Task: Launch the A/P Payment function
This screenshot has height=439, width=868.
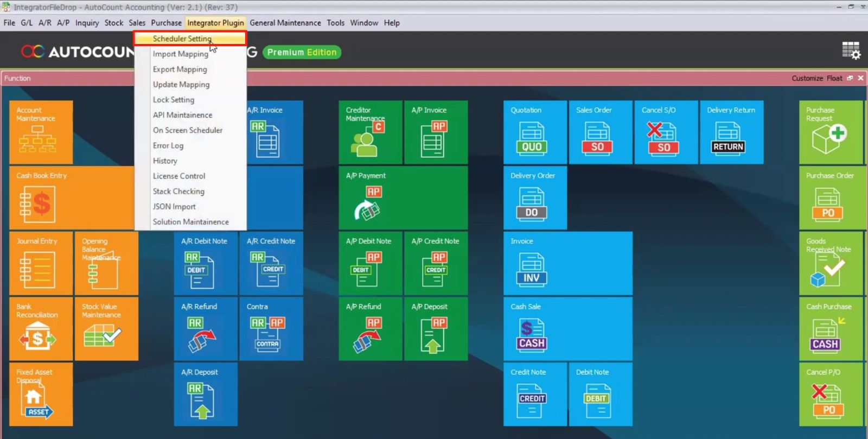Action: point(403,198)
